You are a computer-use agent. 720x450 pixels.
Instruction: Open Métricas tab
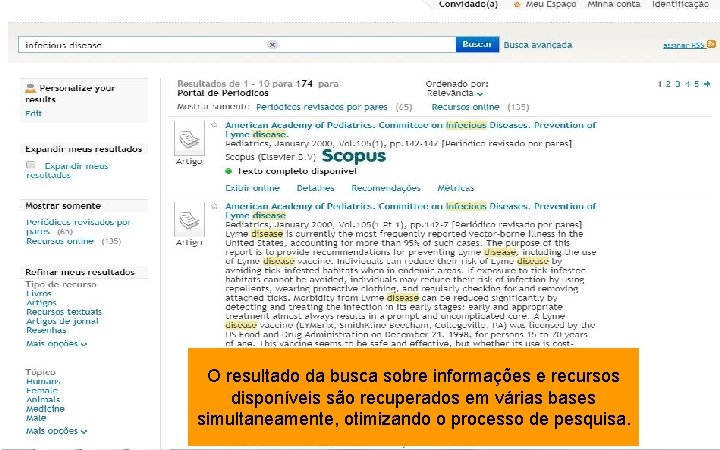click(x=456, y=188)
